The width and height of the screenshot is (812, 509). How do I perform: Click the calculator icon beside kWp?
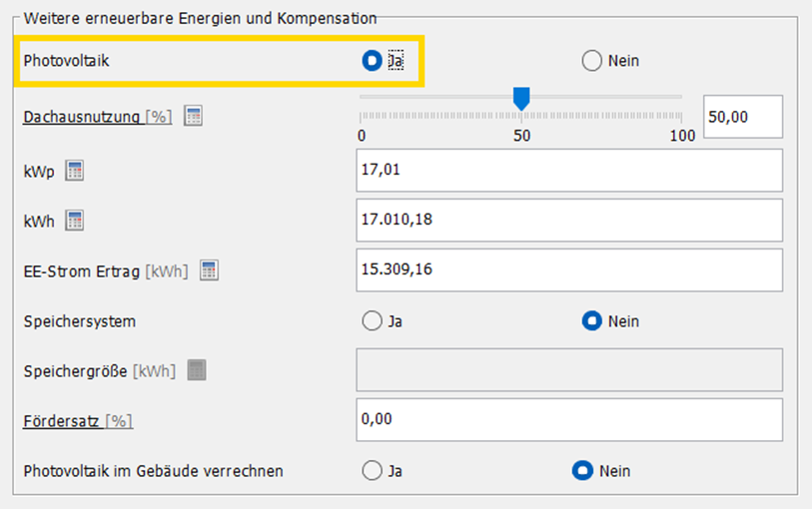pos(74,170)
